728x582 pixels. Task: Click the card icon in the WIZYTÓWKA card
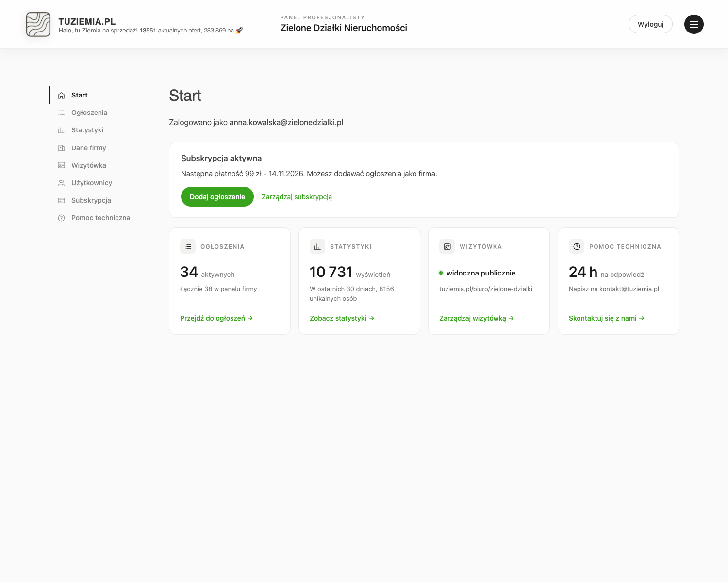[x=447, y=246]
